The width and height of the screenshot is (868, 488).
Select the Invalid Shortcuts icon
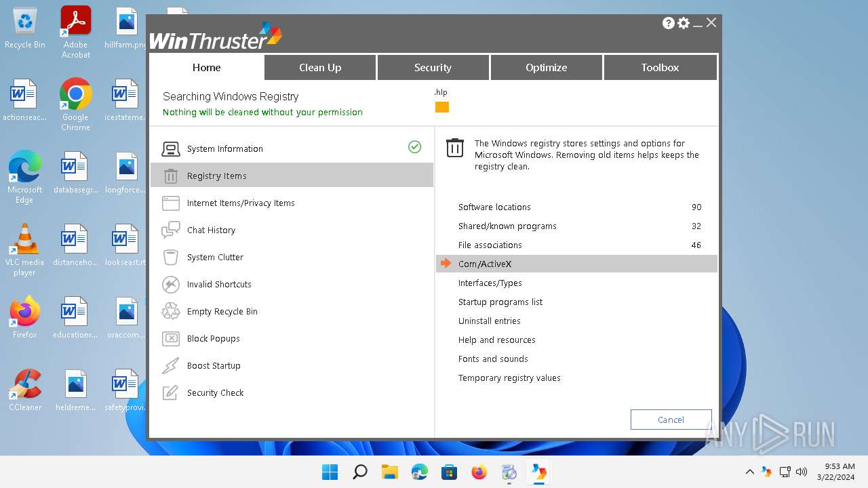171,285
